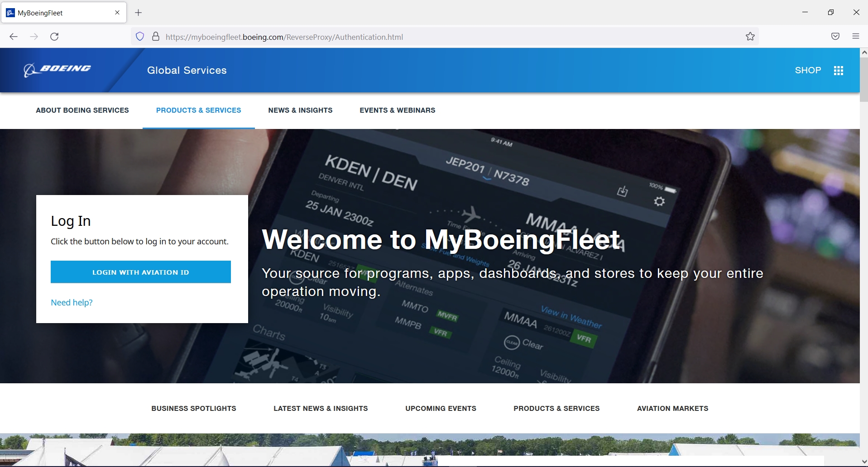Open Events & Webinars menu
Image resolution: width=868 pixels, height=467 pixels.
coord(398,110)
